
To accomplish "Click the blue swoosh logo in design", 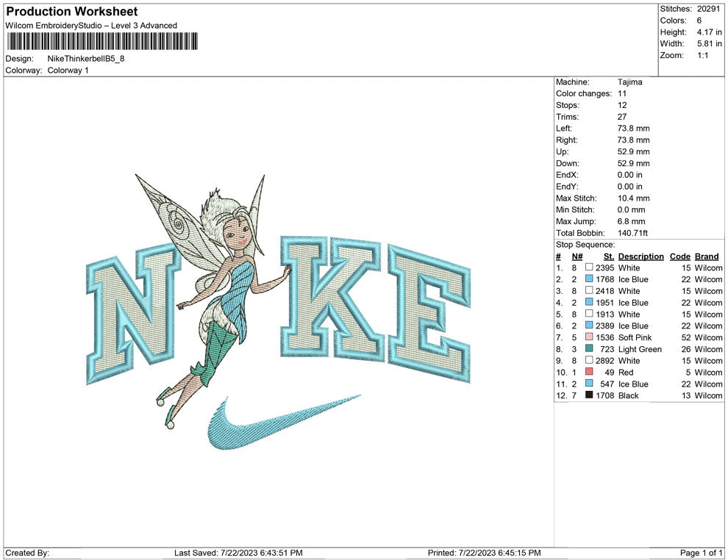I will tap(283, 422).
